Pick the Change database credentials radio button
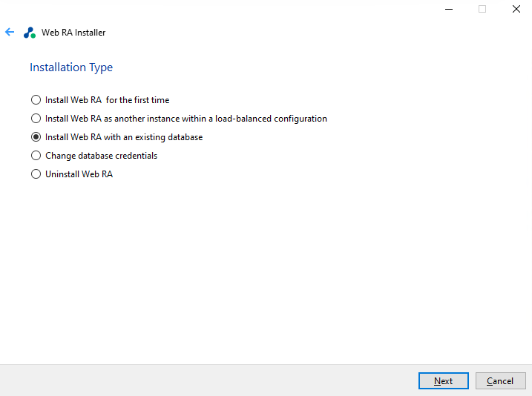This screenshot has width=532, height=396. coord(36,156)
